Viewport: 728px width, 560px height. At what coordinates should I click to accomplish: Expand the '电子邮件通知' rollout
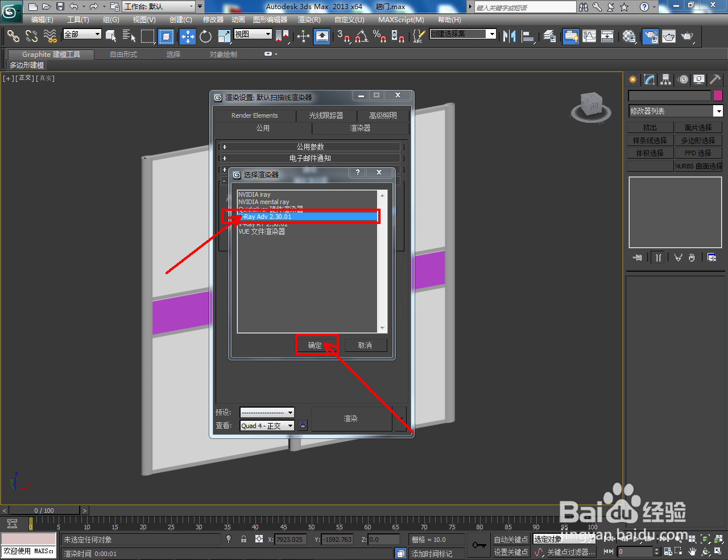point(311,158)
